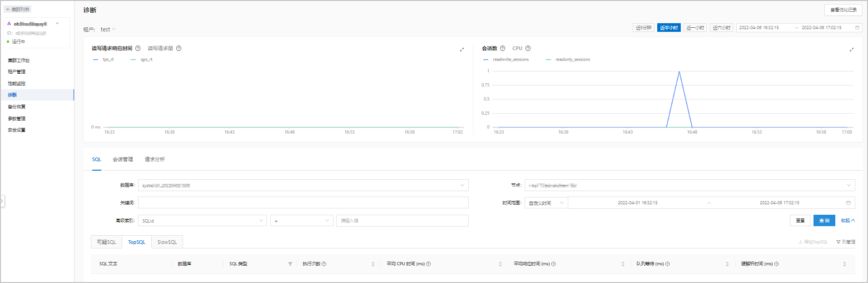The height and width of the screenshot is (283, 868).
Task: Switch to 请求分析 tab
Action: tap(155, 159)
